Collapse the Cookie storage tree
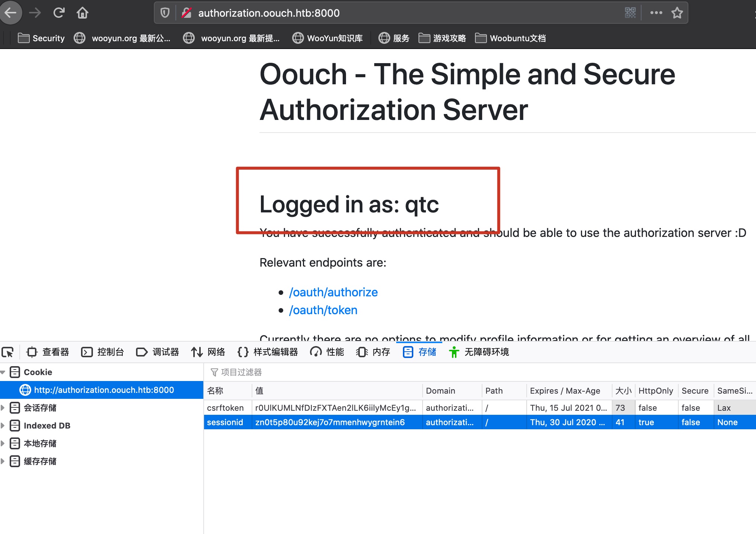This screenshot has height=534, width=756. click(x=3, y=372)
